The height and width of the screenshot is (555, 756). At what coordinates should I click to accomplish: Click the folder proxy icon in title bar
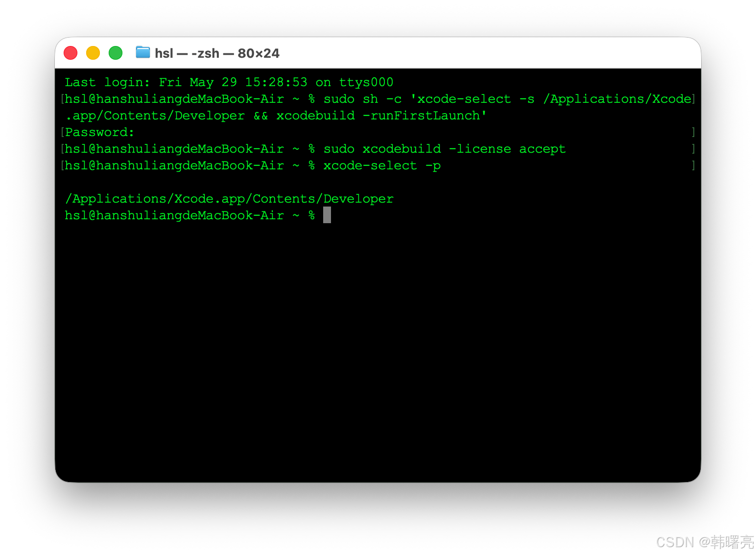pos(143,52)
